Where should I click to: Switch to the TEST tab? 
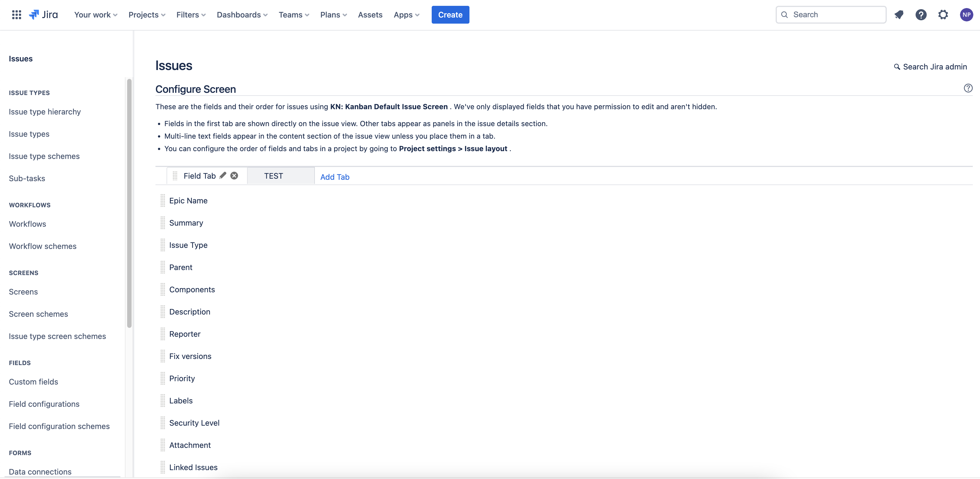pyautogui.click(x=273, y=176)
